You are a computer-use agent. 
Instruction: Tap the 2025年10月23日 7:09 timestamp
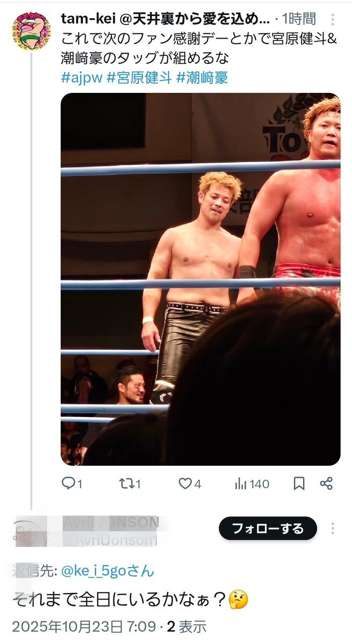click(84, 626)
